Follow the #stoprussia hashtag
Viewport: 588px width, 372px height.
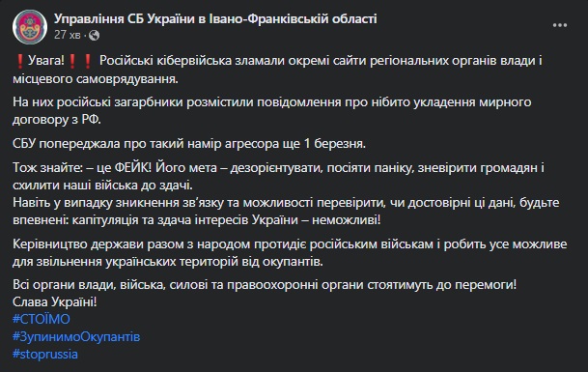pos(45,354)
